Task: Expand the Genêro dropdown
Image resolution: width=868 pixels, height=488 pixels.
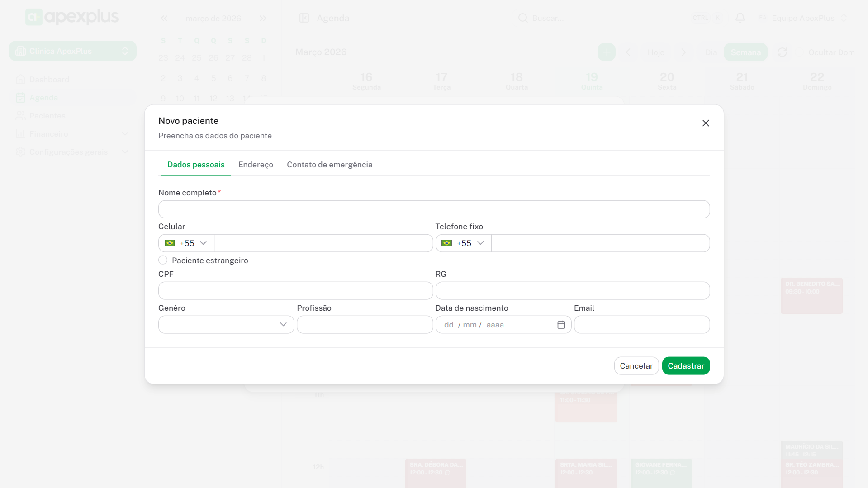Action: [226, 325]
